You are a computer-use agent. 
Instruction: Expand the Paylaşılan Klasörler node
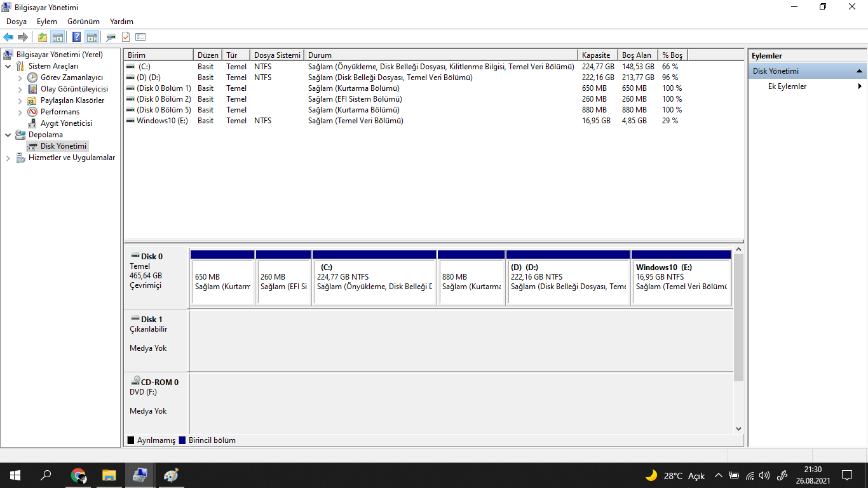[20, 100]
